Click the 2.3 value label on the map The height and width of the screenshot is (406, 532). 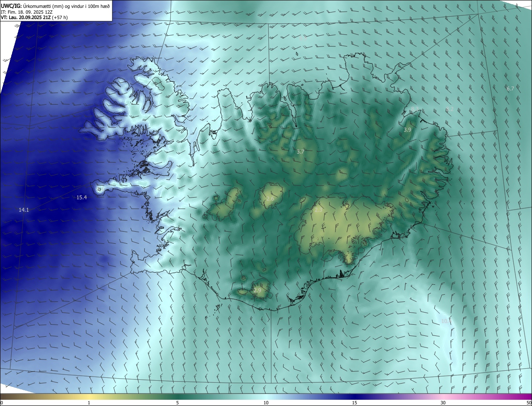click(x=318, y=210)
